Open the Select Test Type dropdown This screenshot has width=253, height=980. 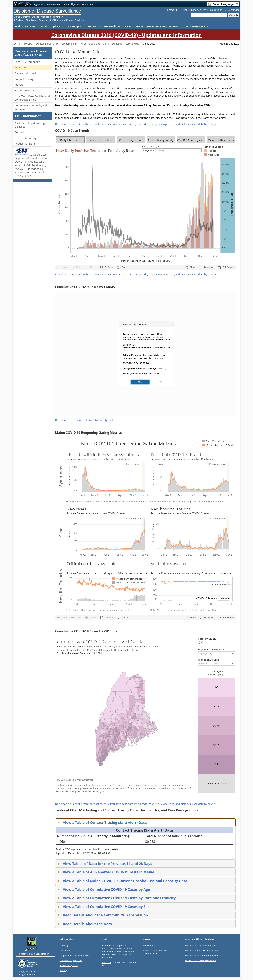(171, 150)
